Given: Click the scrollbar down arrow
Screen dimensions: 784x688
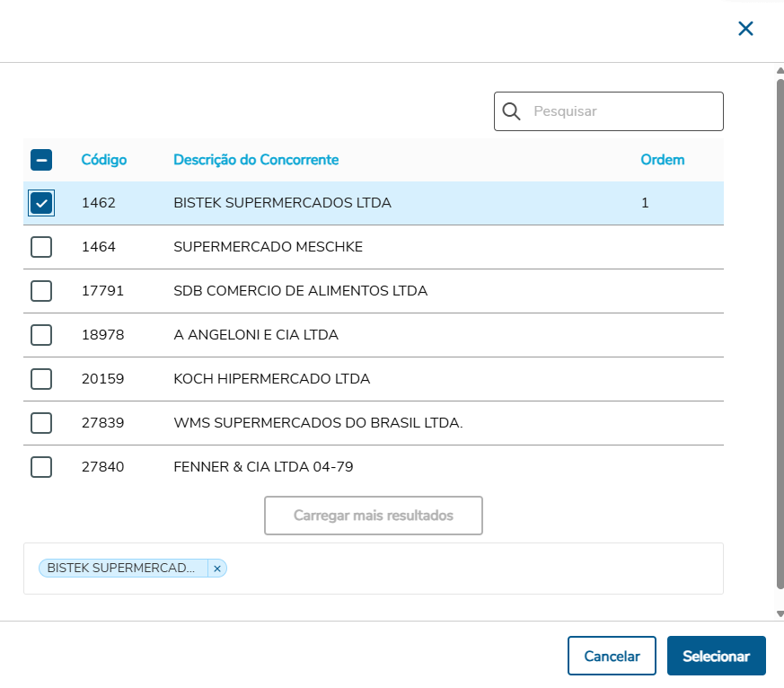Looking at the screenshot, I should click(x=780, y=614).
